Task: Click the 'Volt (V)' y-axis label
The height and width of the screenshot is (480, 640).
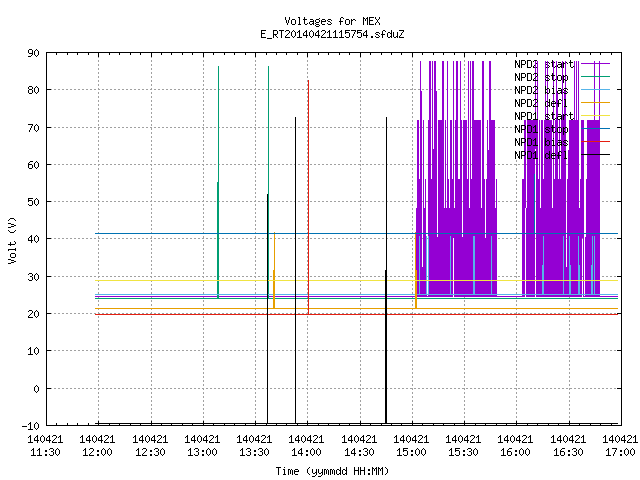Action: tap(12, 240)
